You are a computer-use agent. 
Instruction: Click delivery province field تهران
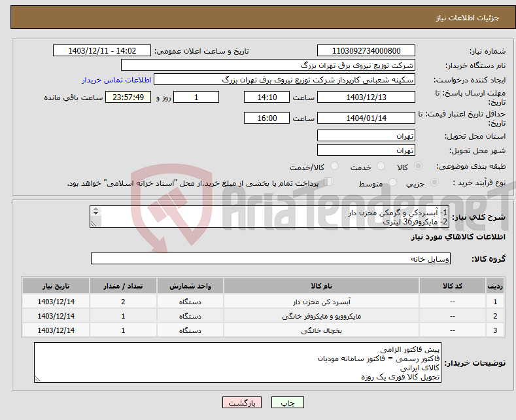click(366, 135)
